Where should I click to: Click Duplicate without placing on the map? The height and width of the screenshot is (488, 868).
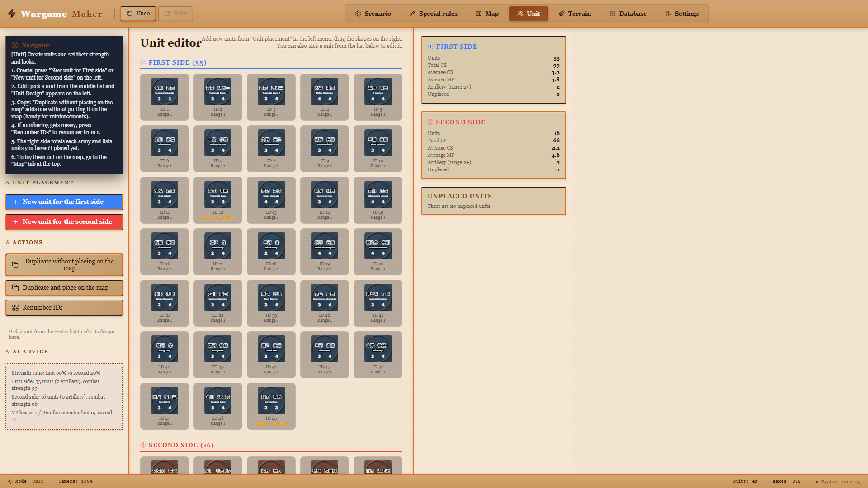pos(64,265)
